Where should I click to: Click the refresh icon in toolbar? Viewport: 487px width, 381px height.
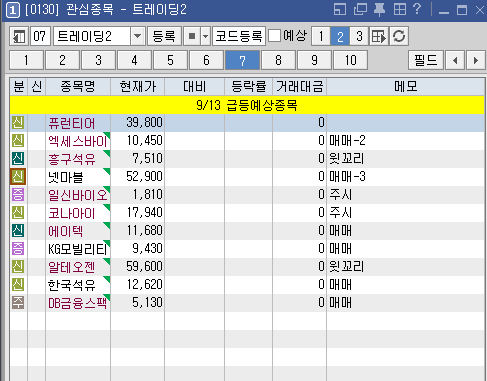coord(399,36)
